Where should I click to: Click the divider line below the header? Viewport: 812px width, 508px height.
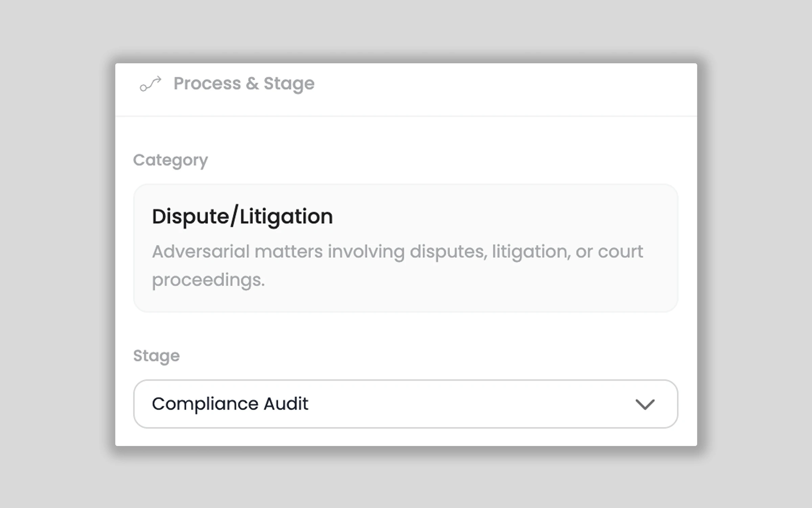pyautogui.click(x=406, y=116)
